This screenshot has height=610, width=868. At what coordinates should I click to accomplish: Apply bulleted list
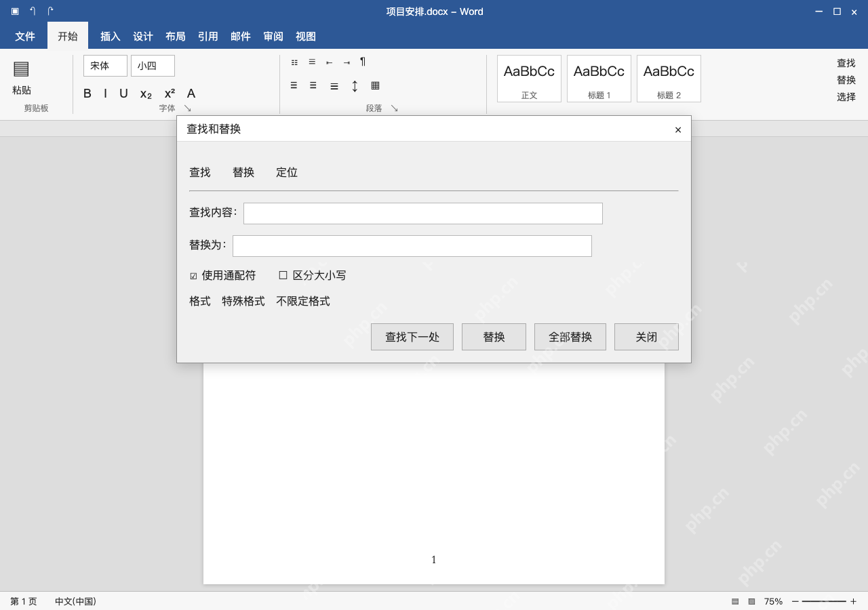coord(294,62)
